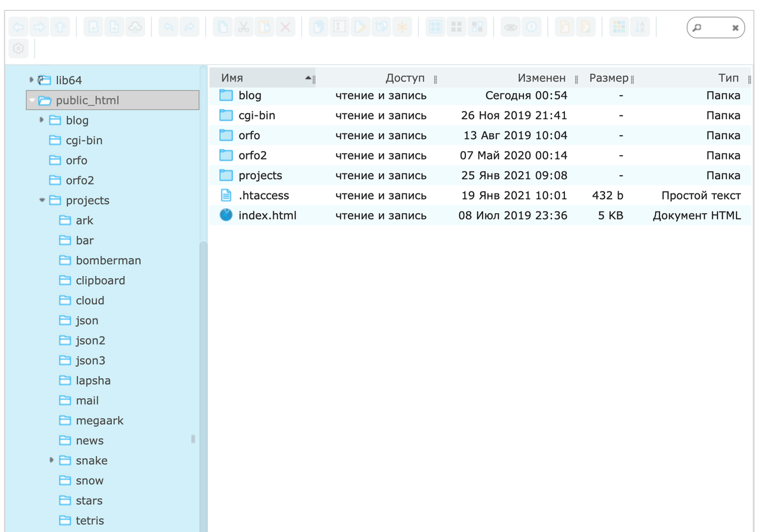Select the .htaccess file row

click(x=480, y=195)
